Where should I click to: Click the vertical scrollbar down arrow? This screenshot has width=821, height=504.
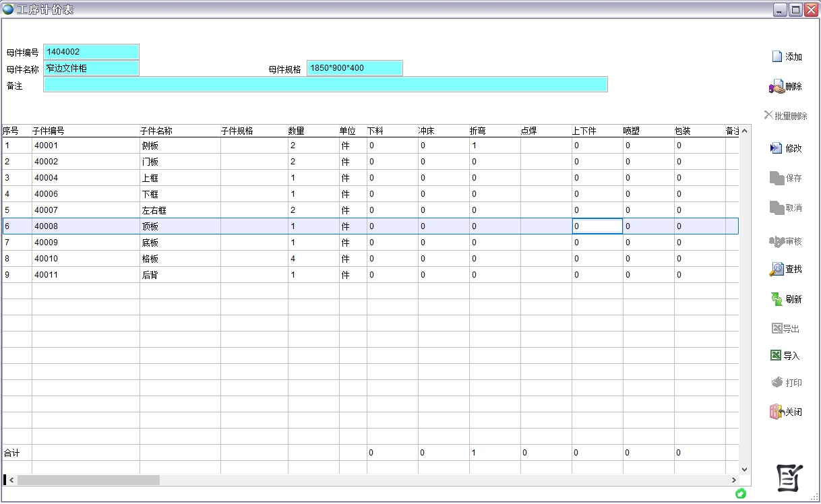pos(745,469)
